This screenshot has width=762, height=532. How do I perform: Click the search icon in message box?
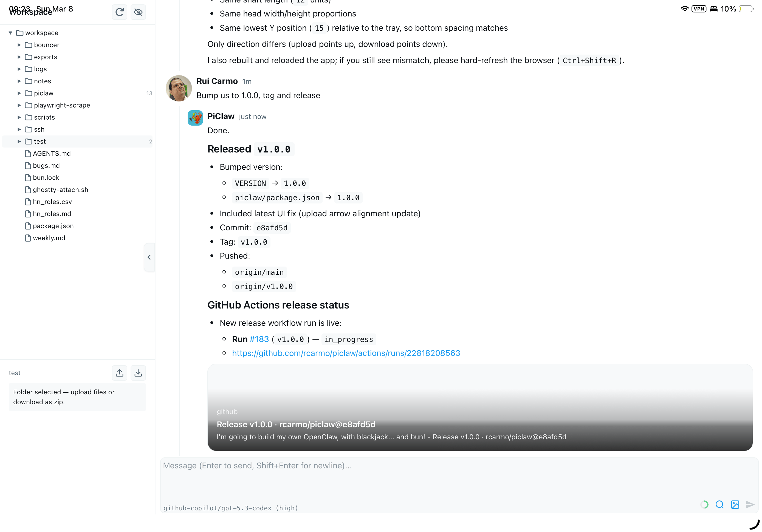pyautogui.click(x=719, y=505)
